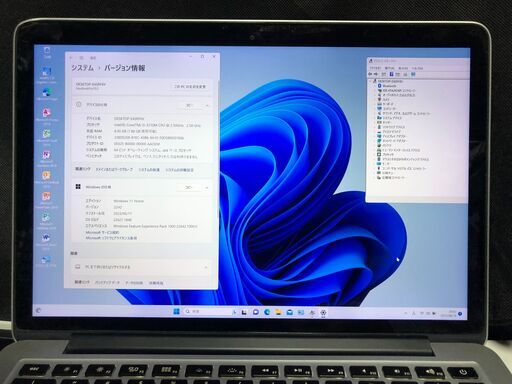Copy Windows specifications with コピー button
This screenshot has width=512, height=384.
[189, 187]
